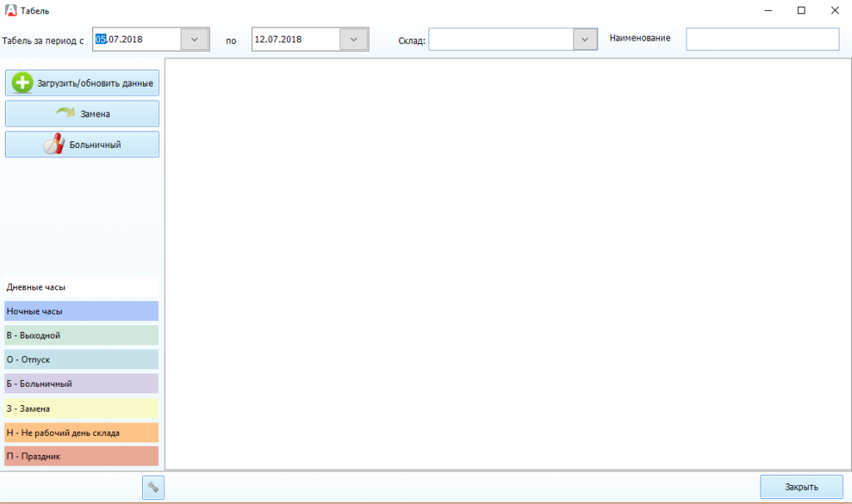This screenshot has height=504, width=852.
Task: Click the П - Праздник red legend swatch
Action: pos(82,457)
